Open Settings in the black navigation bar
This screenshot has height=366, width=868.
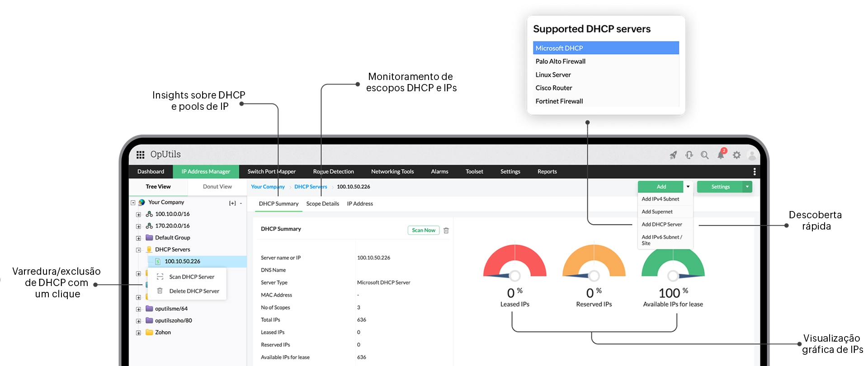pyautogui.click(x=510, y=172)
